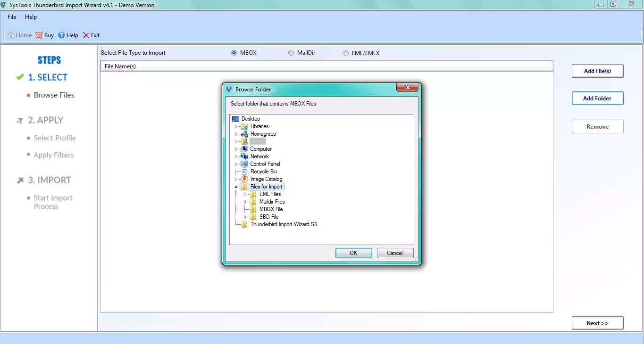
Task: Click the Libraries folder icon
Action: click(244, 126)
